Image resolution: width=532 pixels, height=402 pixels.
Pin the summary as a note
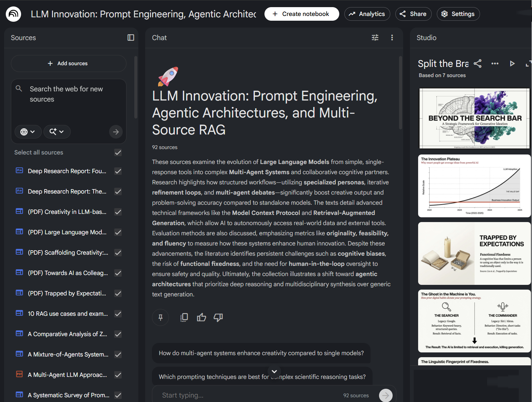coord(160,317)
